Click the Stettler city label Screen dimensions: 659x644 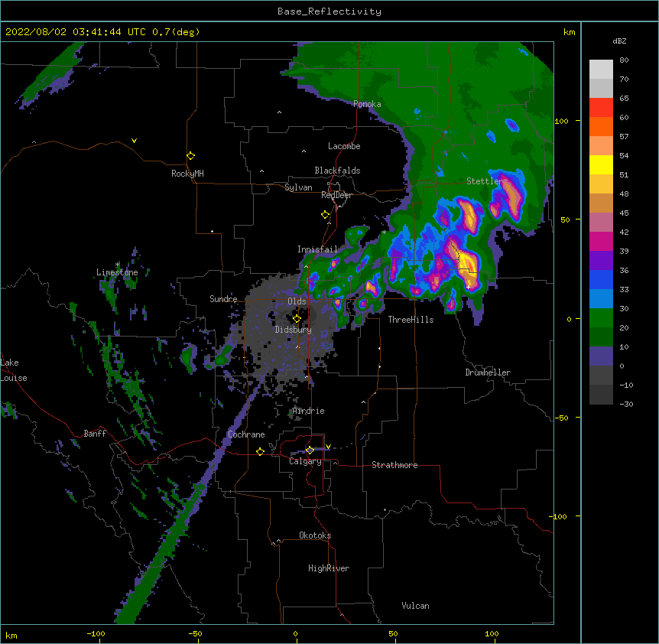[x=485, y=181]
